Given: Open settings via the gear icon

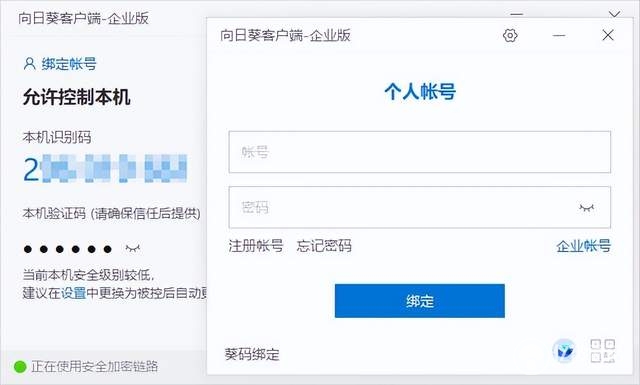Looking at the screenshot, I should [x=510, y=36].
